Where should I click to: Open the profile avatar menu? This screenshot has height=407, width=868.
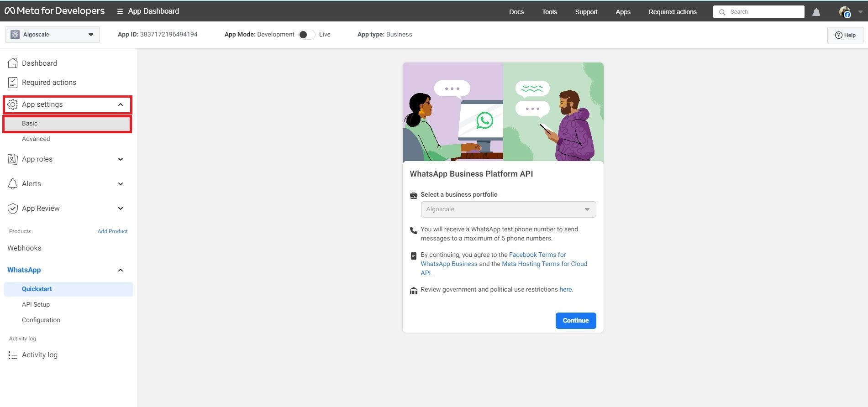845,12
